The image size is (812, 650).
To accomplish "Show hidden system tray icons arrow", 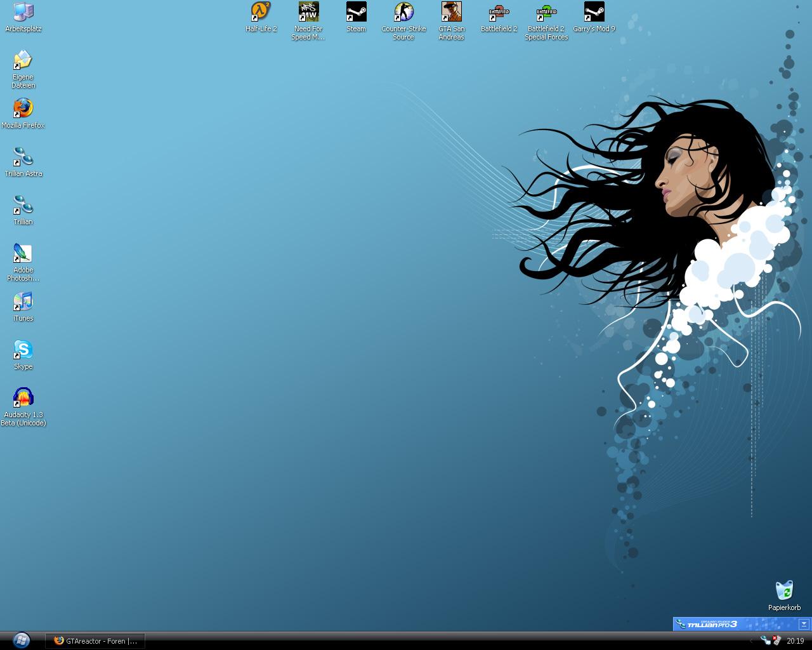I will [752, 641].
